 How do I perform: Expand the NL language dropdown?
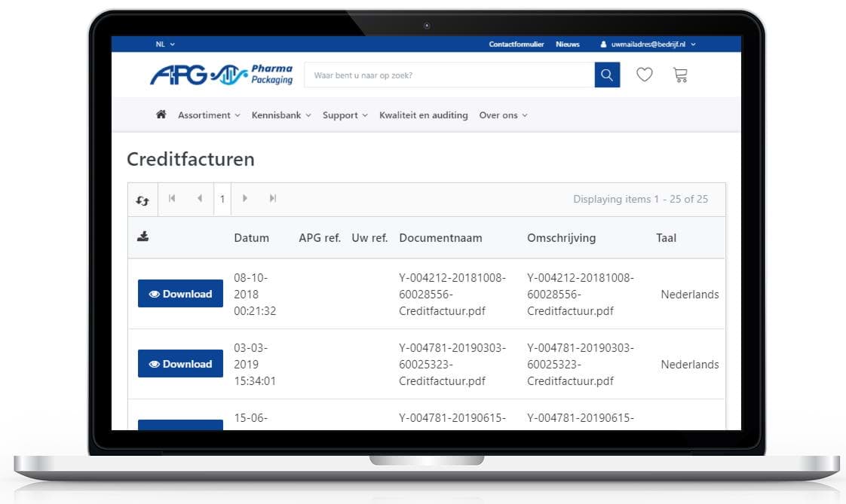165,44
